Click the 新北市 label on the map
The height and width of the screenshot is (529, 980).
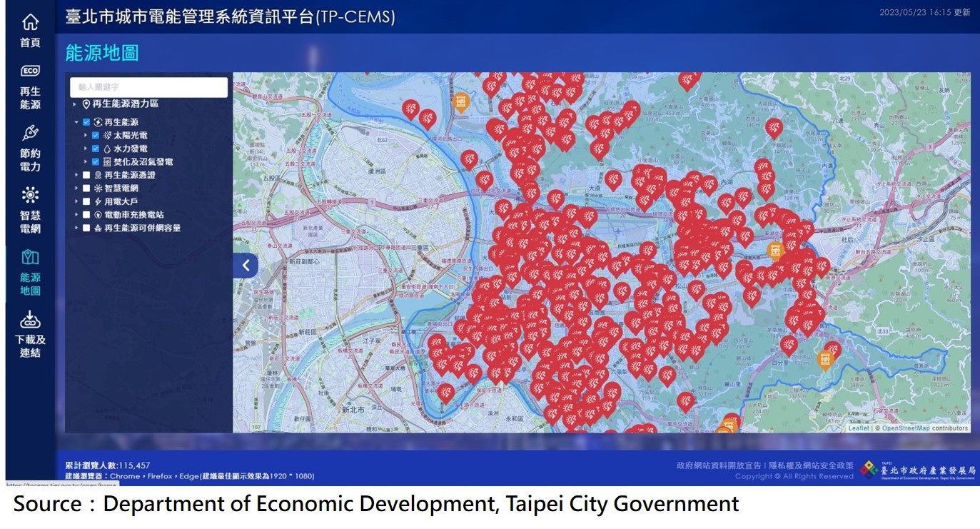click(x=353, y=410)
